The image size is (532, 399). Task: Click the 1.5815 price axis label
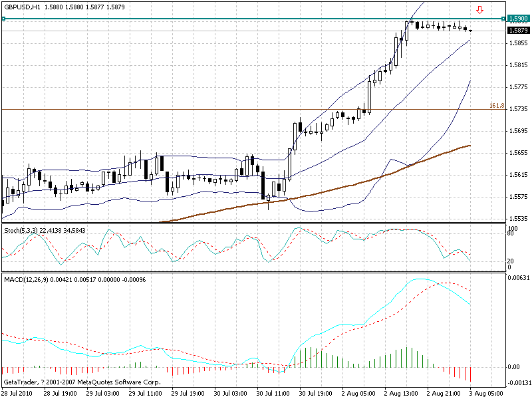519,65
